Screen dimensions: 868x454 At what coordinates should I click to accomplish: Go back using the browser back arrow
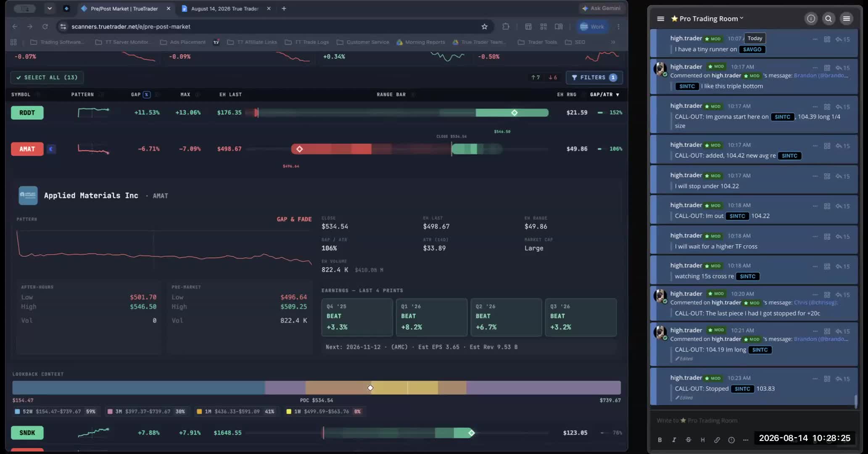point(15,26)
